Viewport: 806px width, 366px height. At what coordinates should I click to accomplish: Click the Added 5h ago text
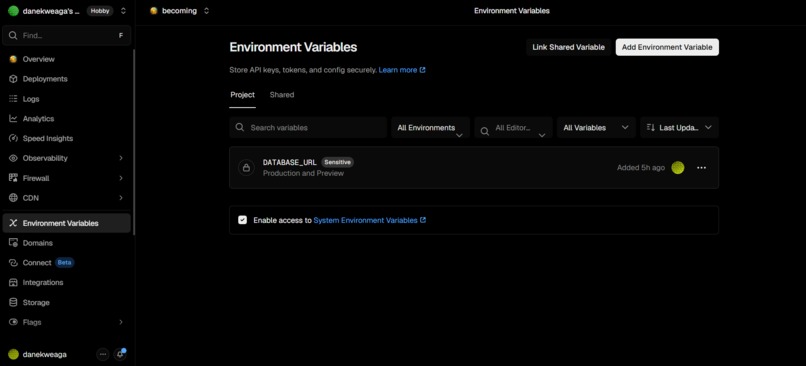point(641,168)
